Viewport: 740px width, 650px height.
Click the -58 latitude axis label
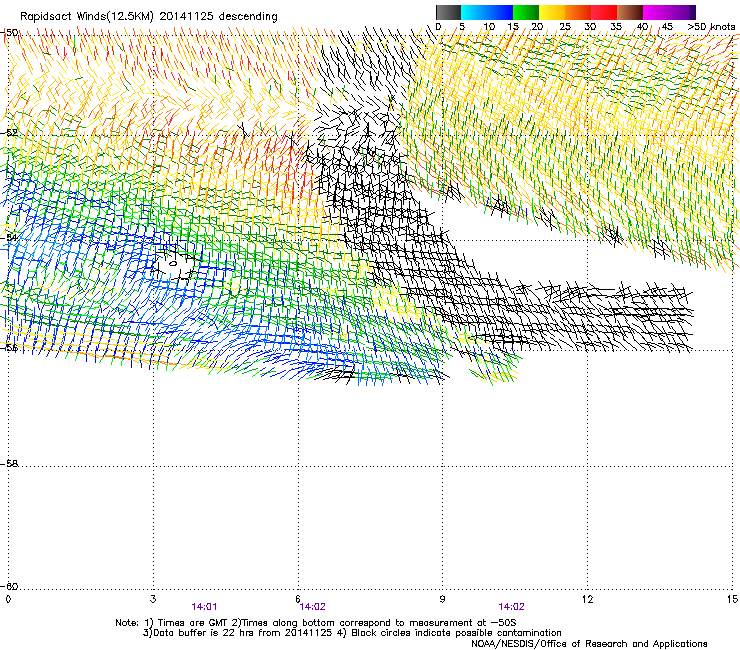(10, 464)
